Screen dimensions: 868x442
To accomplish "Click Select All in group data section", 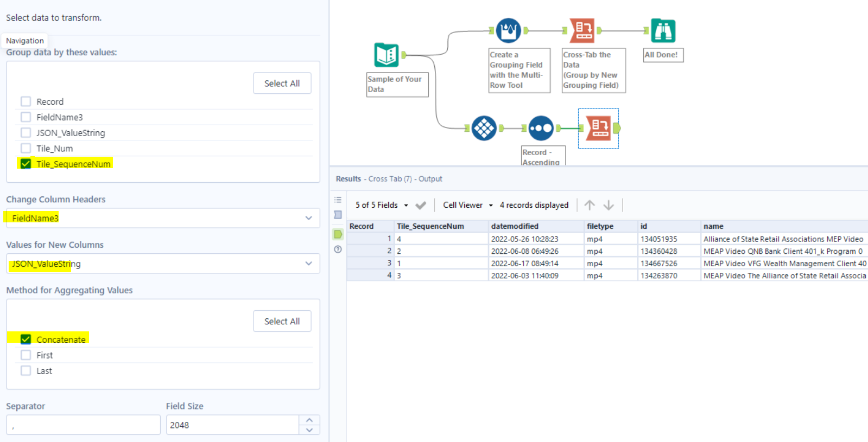I will click(282, 84).
